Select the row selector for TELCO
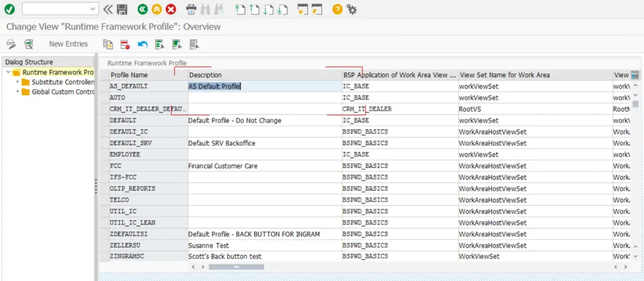 103,200
